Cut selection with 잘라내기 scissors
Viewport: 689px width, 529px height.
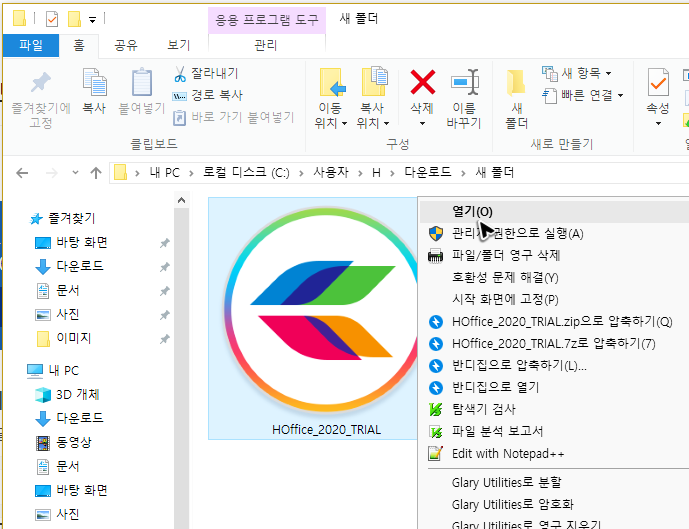click(x=206, y=74)
